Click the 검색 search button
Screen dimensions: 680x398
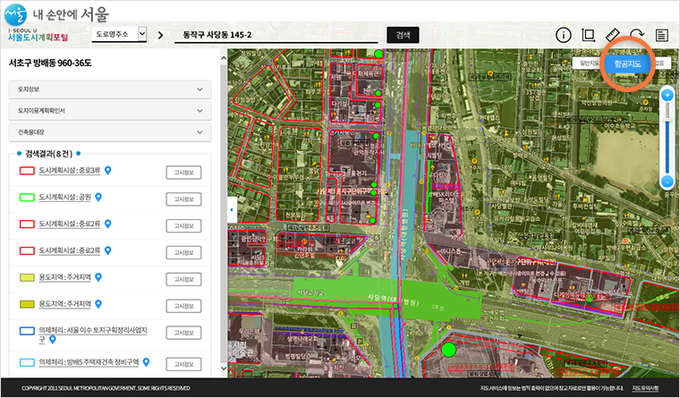[403, 35]
